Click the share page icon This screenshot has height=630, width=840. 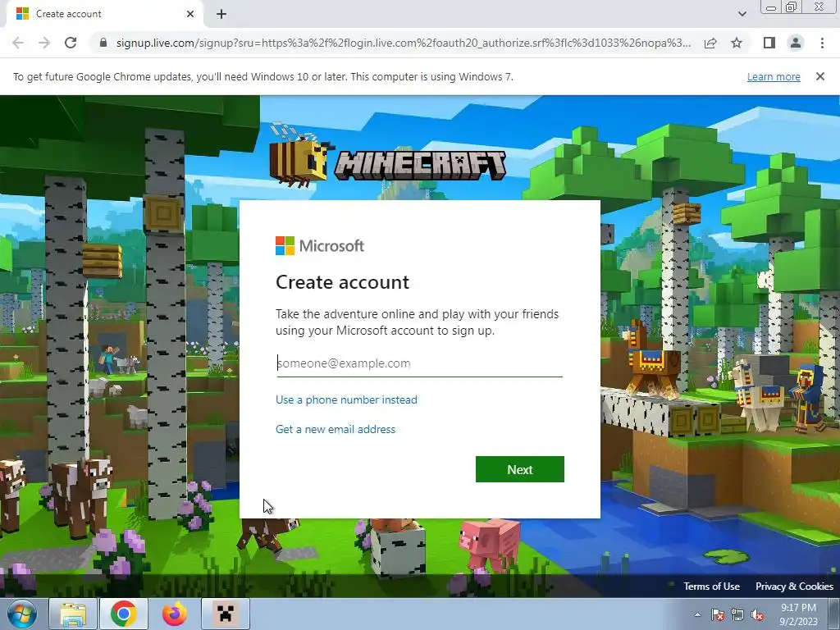(710, 43)
